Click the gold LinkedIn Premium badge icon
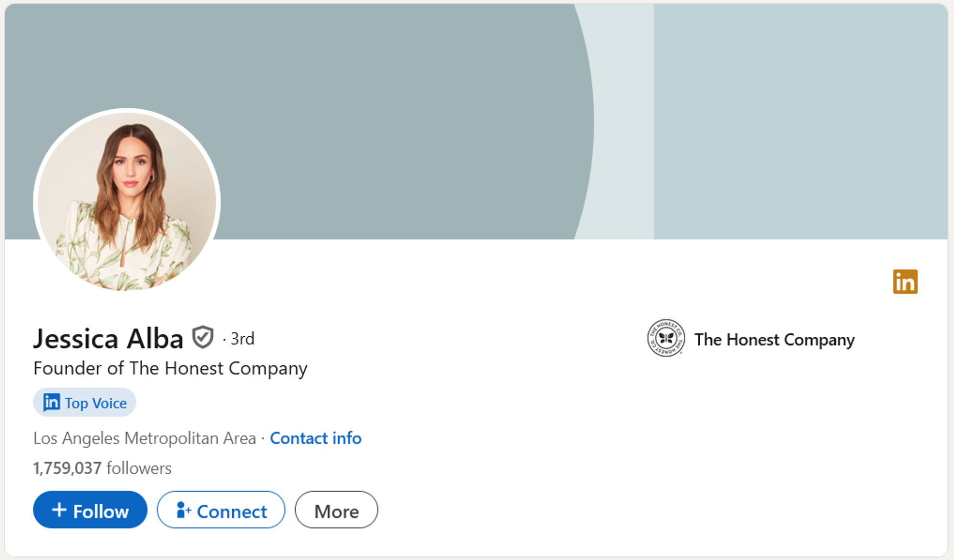Viewport: 954px width, 560px height. click(905, 281)
